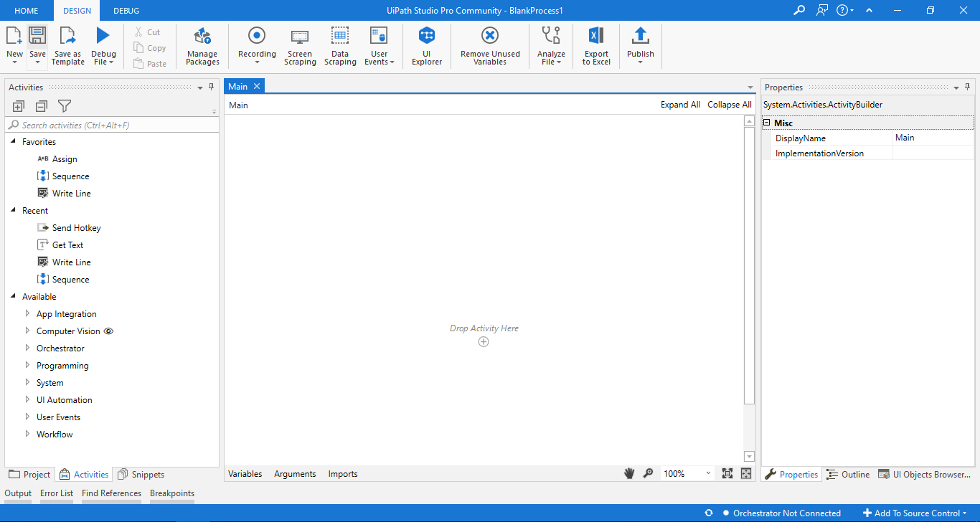
Task: Open the Recording dropdown arrow
Action: [x=257, y=62]
